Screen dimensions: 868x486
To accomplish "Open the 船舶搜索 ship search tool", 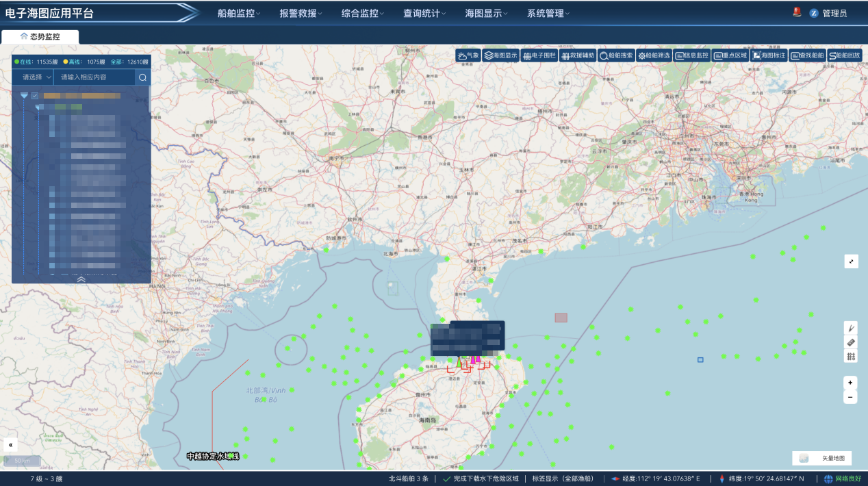I will pyautogui.click(x=616, y=55).
